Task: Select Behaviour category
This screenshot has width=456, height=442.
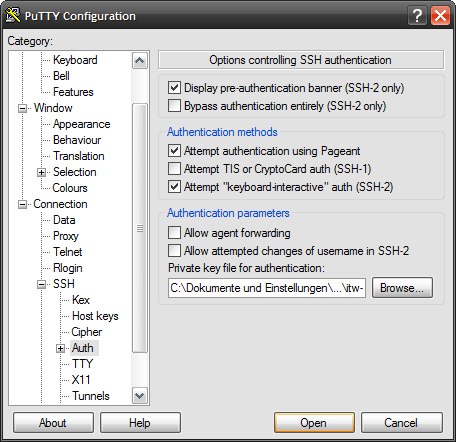Action: pos(77,140)
